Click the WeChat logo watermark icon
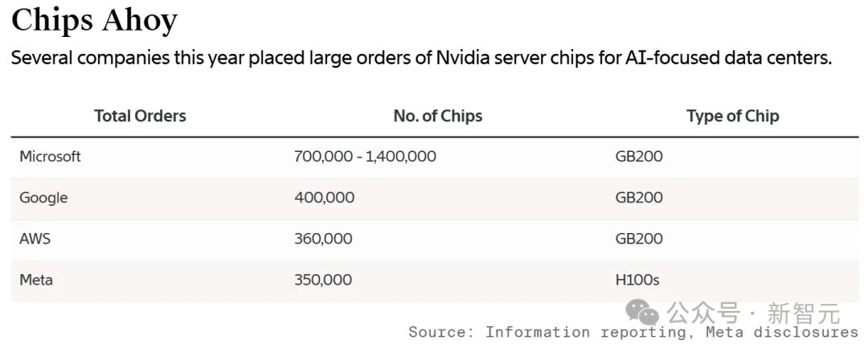This screenshot has height=348, width=868. [644, 313]
